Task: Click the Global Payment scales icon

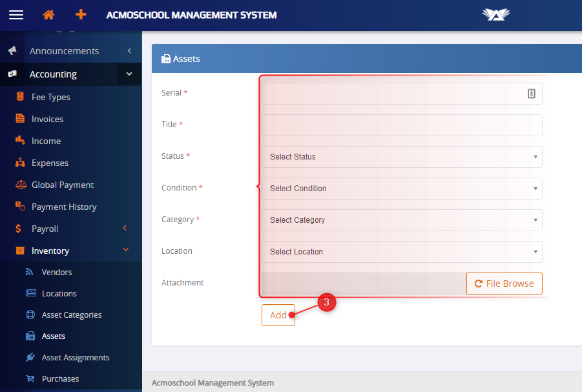Action: pos(20,185)
